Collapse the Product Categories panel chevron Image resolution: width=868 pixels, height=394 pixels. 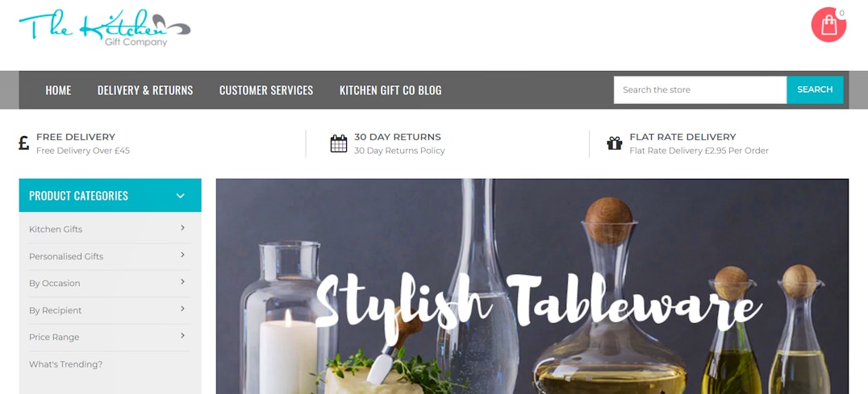coord(181,196)
